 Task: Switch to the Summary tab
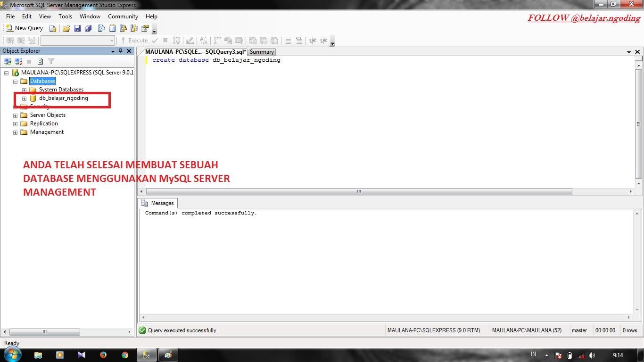click(x=262, y=52)
